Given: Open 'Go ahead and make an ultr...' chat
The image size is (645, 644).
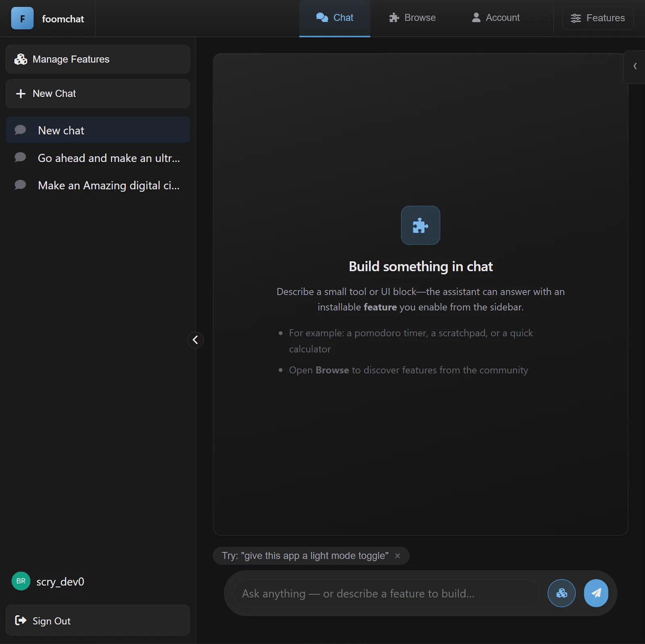Looking at the screenshot, I should coord(98,158).
